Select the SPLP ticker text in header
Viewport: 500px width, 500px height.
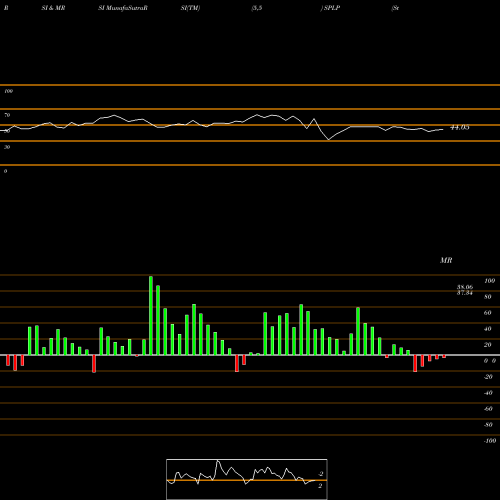(332, 8)
